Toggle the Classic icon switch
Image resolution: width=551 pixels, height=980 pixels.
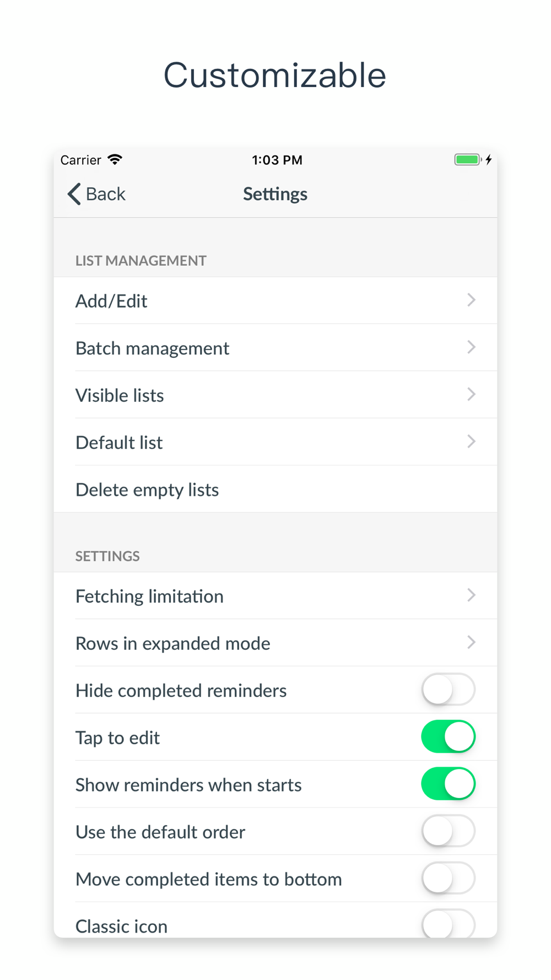tap(448, 924)
